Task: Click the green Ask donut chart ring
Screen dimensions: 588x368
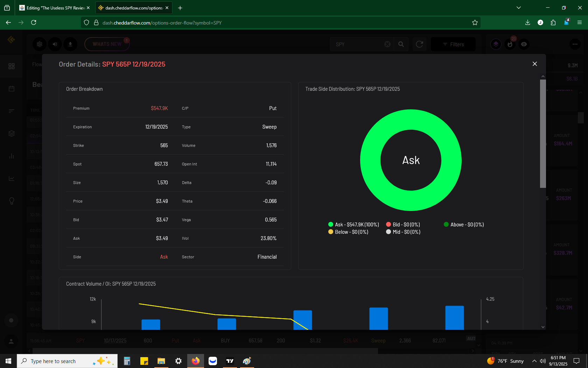Action: (370, 160)
